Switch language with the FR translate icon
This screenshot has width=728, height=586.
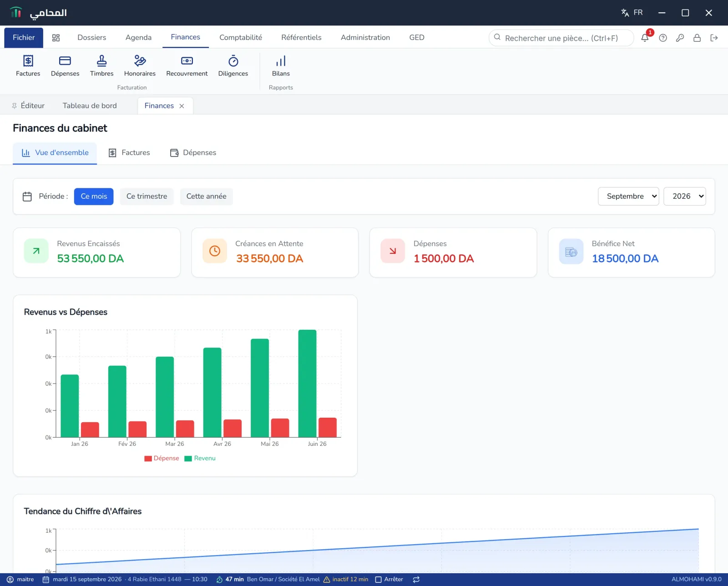pos(632,13)
